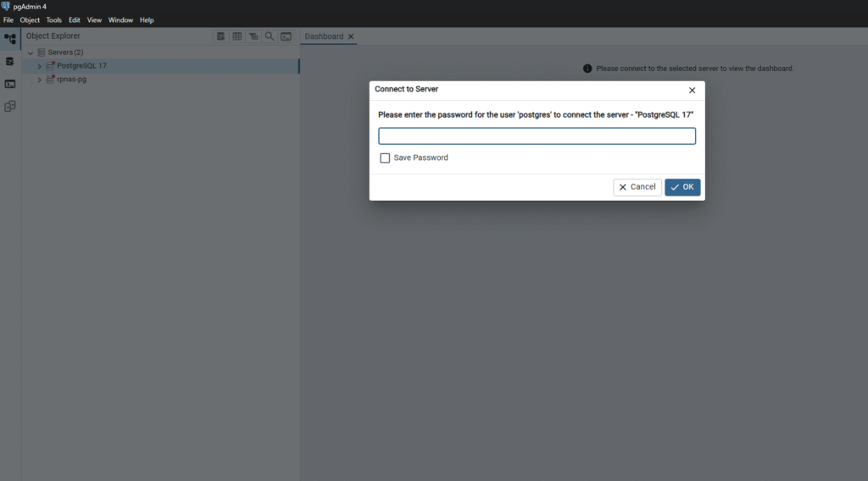
Task: Close the Connect to Server dialog
Action: 692,90
